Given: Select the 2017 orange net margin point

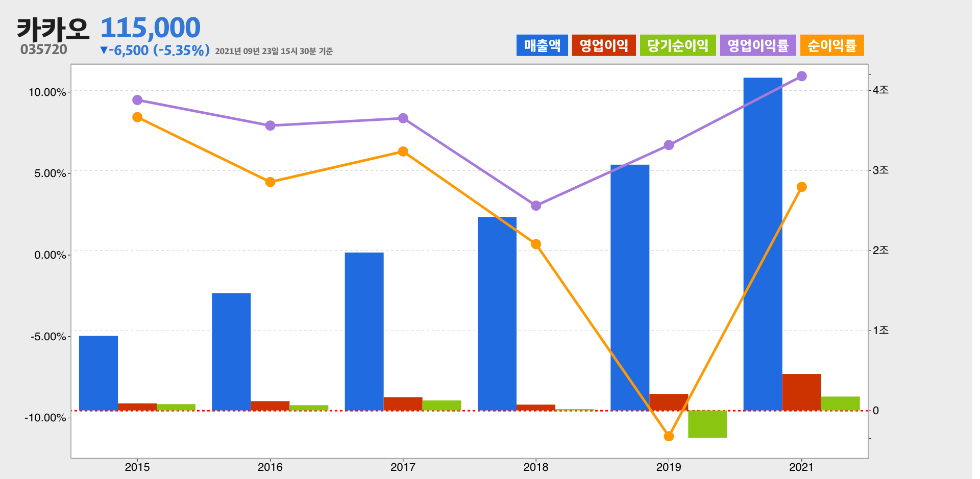Looking at the screenshot, I should pyautogui.click(x=403, y=152).
